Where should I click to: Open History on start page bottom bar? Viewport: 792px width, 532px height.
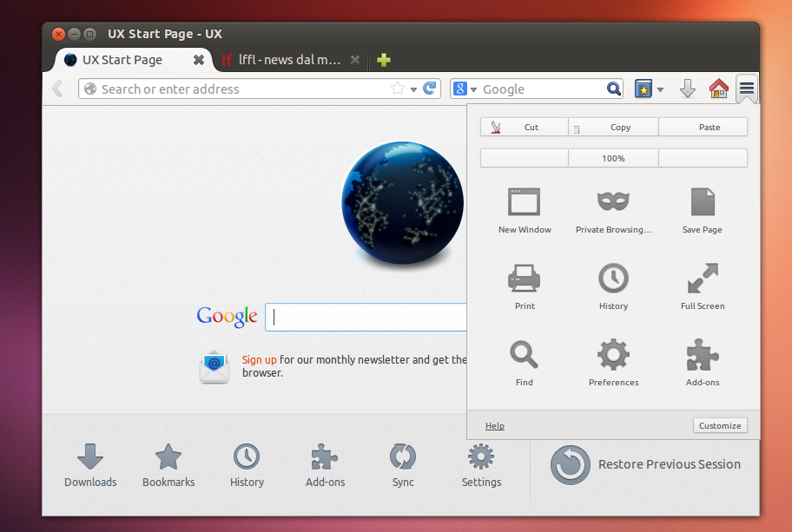tap(247, 465)
